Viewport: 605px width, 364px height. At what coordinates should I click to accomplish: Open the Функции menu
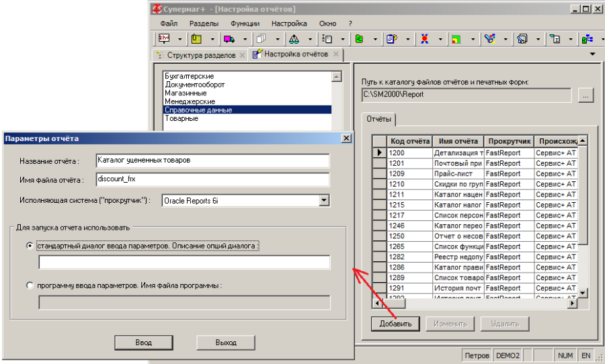(245, 24)
